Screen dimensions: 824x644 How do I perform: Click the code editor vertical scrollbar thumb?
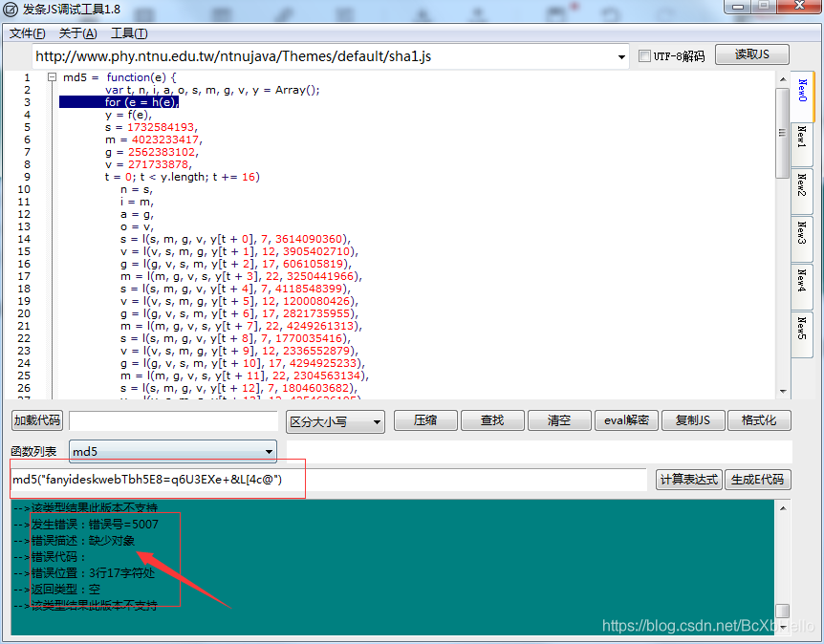(x=783, y=133)
